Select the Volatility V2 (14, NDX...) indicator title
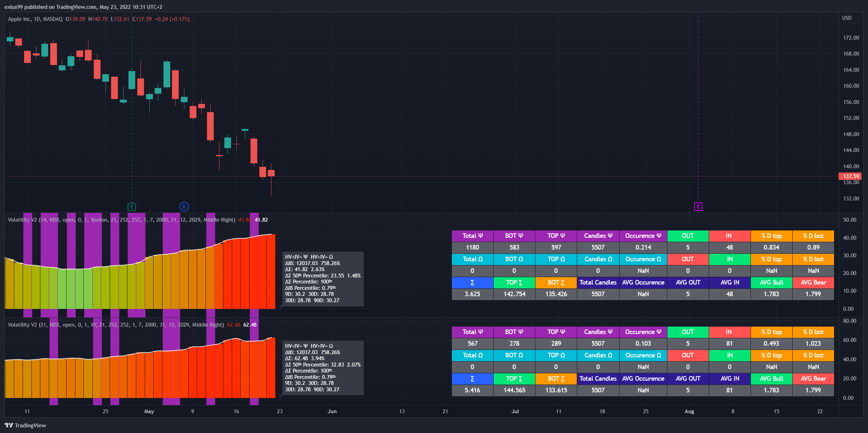868x433 pixels. coord(121,220)
